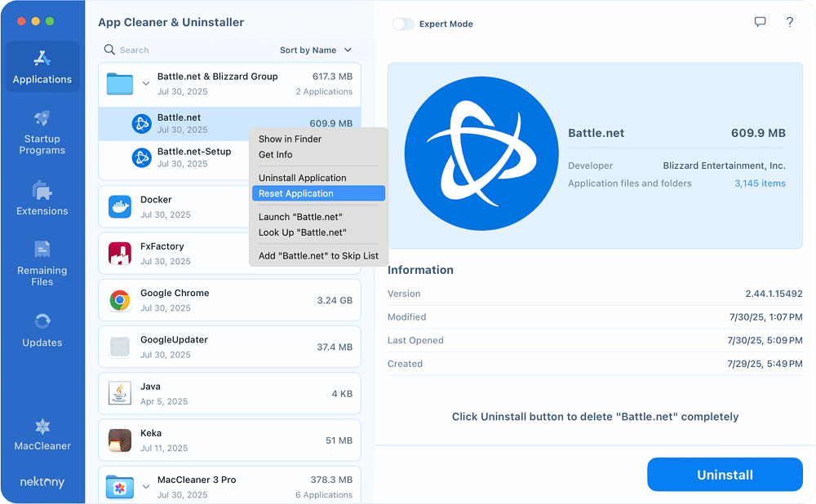Open the 3,145 items link
The height and width of the screenshot is (504, 816).
coord(760,183)
